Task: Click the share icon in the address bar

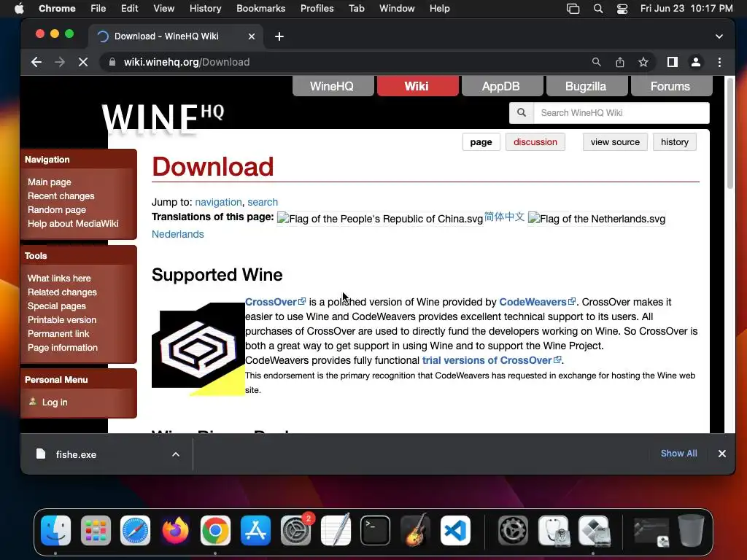Action: [620, 62]
